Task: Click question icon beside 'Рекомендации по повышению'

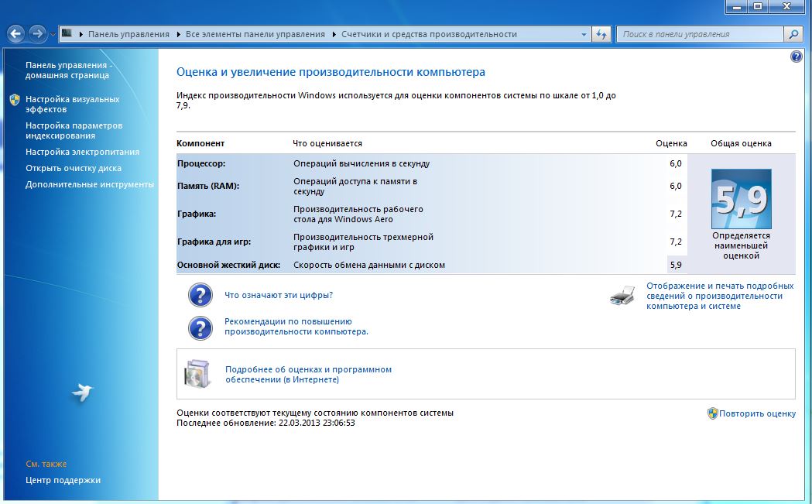Action: 200,328
